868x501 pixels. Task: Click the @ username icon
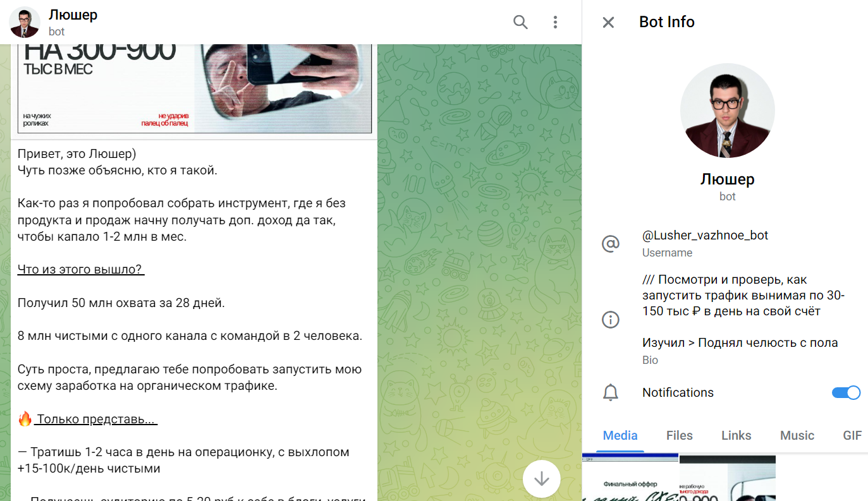point(610,243)
